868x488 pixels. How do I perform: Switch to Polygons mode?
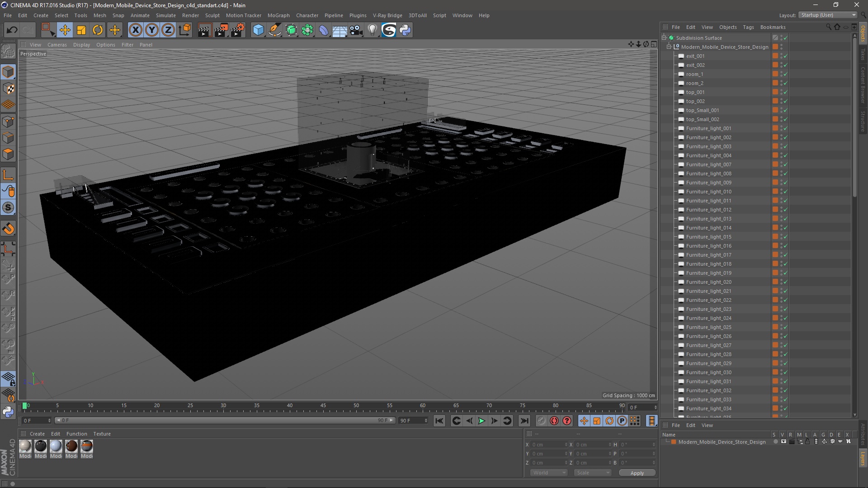[8, 154]
